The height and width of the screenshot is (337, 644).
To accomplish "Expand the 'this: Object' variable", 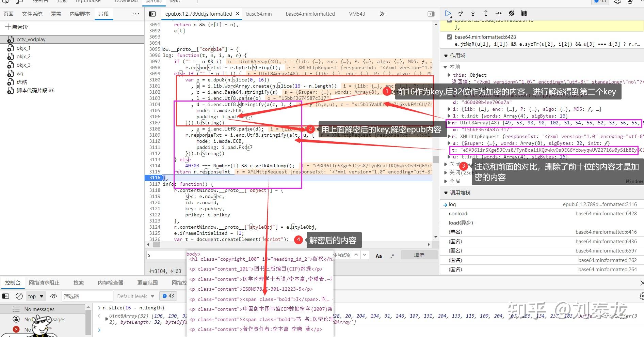I will (449, 75).
